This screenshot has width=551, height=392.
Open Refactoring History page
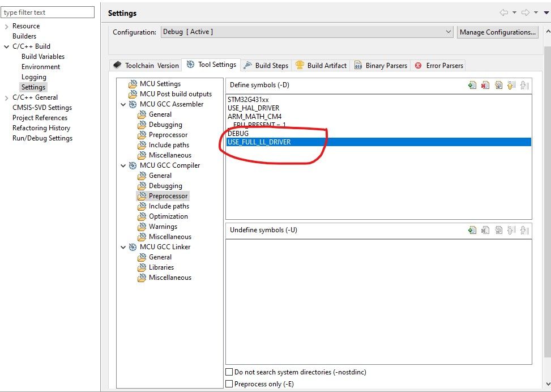(41, 128)
